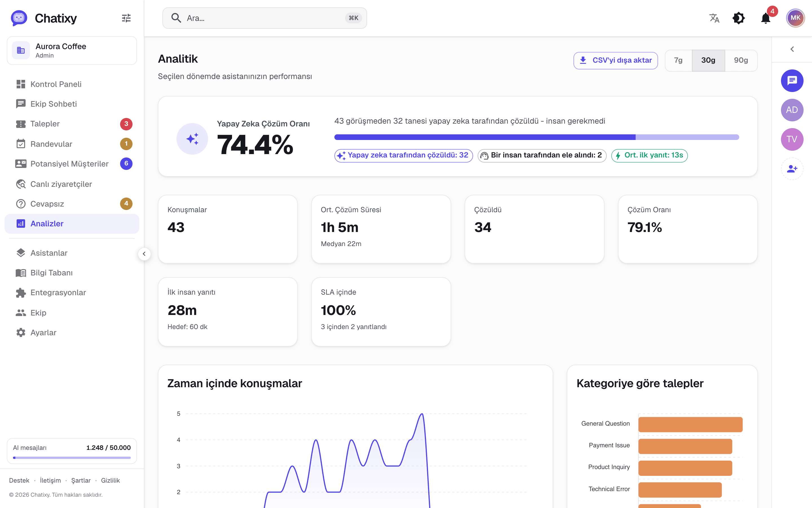Click the SLA içinde 100% value
This screenshot has height=508, width=812.
click(338, 310)
